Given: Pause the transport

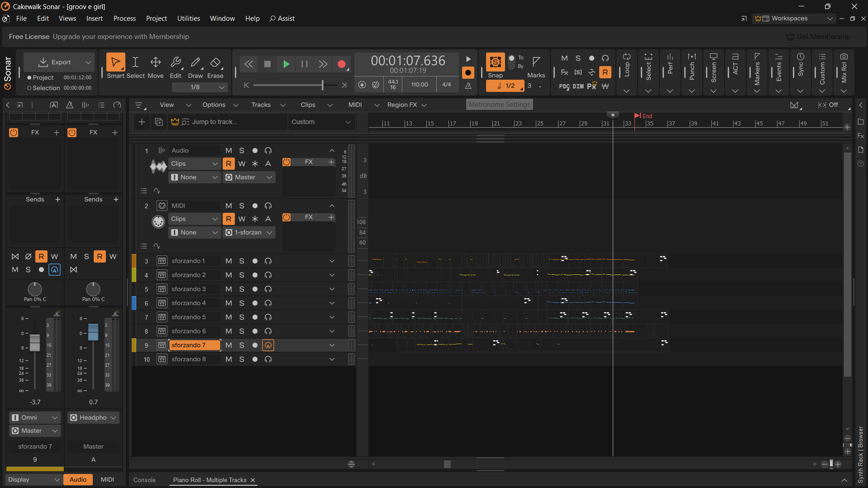Looking at the screenshot, I should (x=305, y=64).
